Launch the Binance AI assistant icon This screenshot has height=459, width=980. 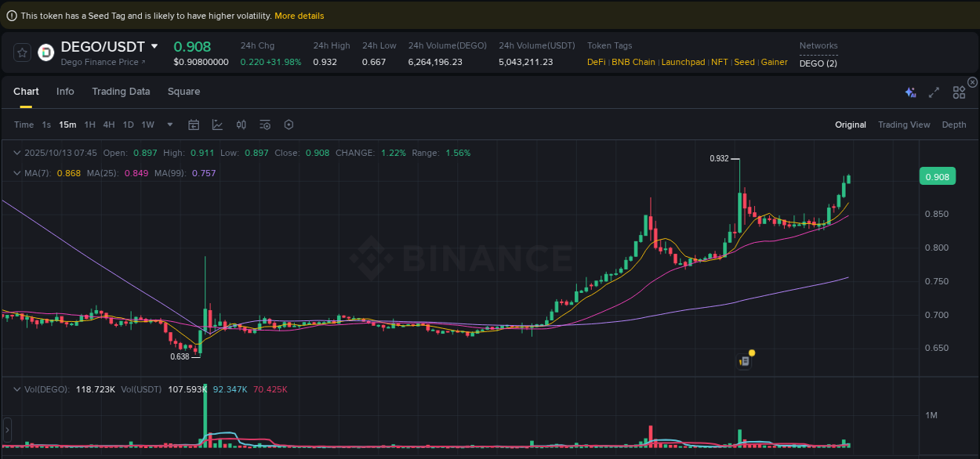pyautogui.click(x=910, y=92)
